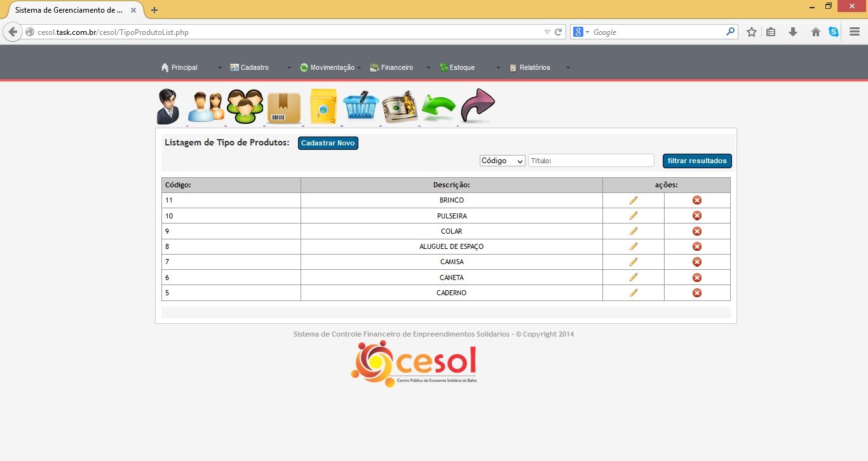Edit the BRINCO row with pencil icon
Viewport: 868px width, 461px height.
[x=634, y=201]
